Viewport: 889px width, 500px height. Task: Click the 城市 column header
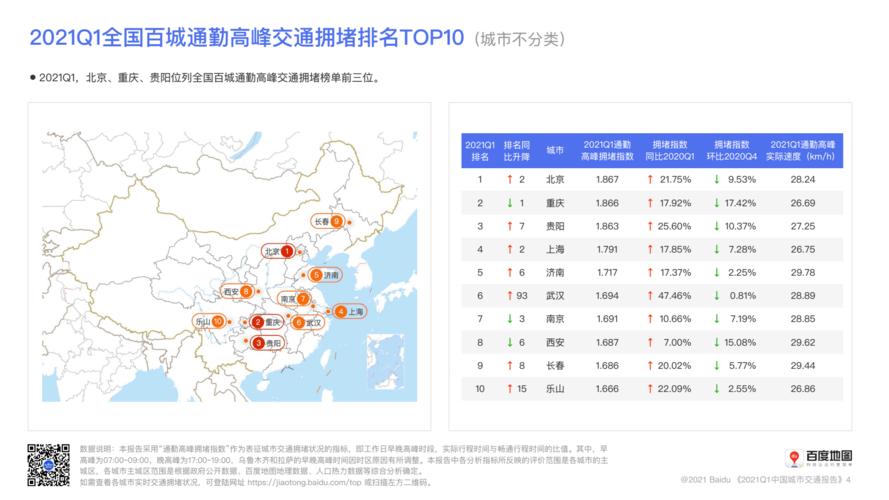(x=555, y=150)
